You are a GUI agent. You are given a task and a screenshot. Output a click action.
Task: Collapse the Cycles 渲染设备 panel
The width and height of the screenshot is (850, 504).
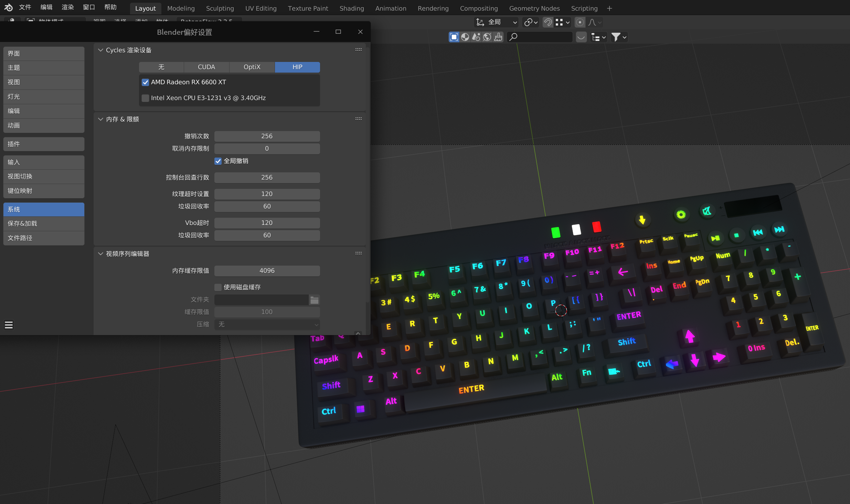(100, 50)
